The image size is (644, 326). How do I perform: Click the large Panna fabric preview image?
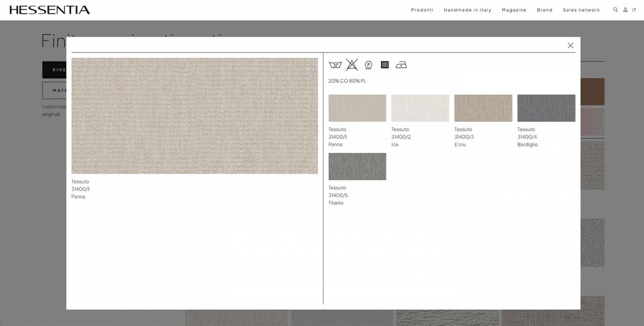click(x=194, y=116)
